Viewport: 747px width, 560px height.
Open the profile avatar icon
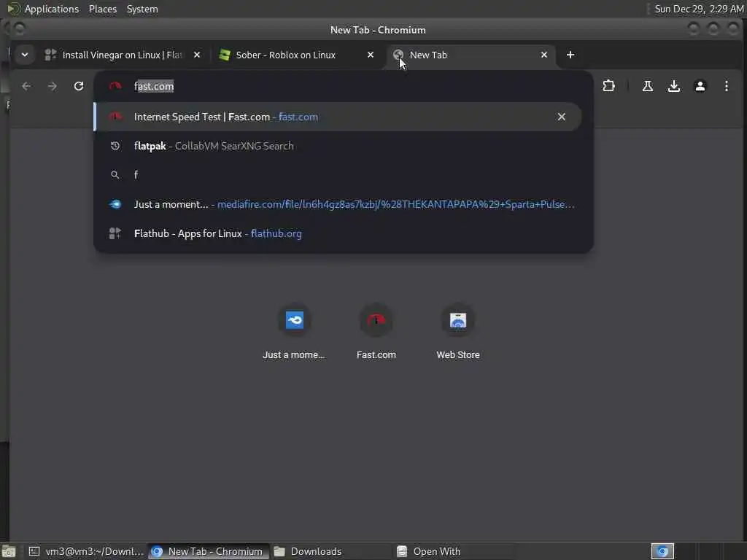pyautogui.click(x=700, y=86)
